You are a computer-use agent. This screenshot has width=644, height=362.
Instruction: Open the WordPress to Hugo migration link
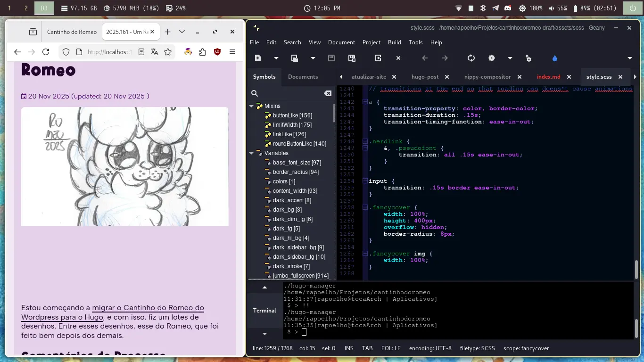[148, 308]
